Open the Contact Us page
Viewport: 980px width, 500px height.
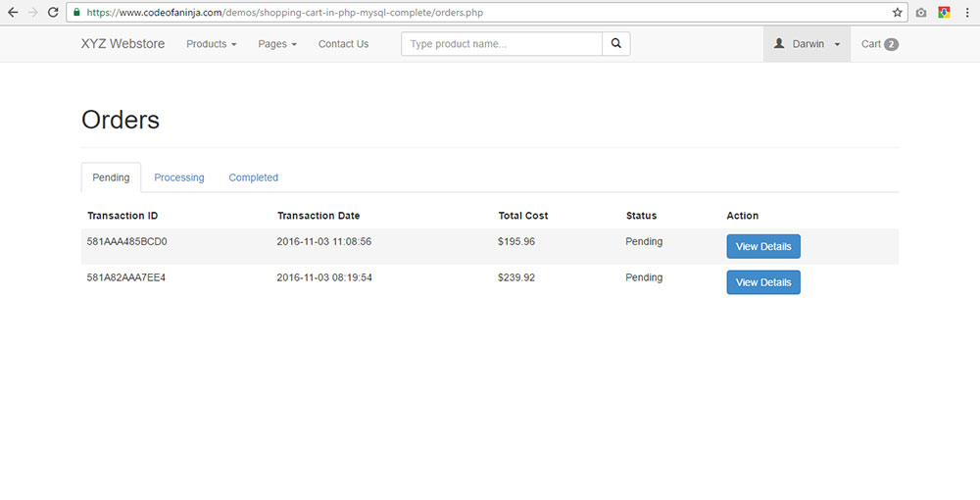pyautogui.click(x=343, y=44)
